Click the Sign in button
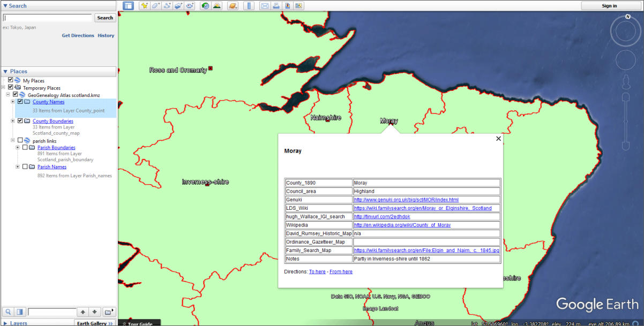The width and height of the screenshot is (644, 326). coord(609,6)
